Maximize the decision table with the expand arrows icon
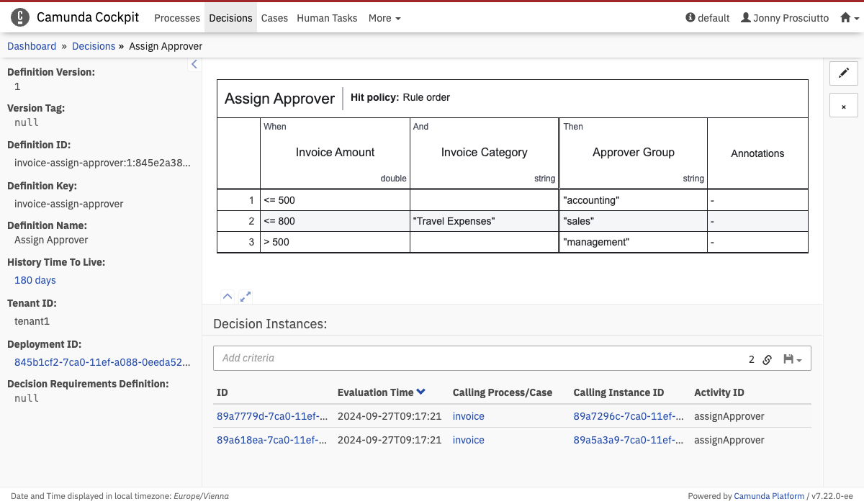Viewport: 864px width, 504px height. pos(246,296)
